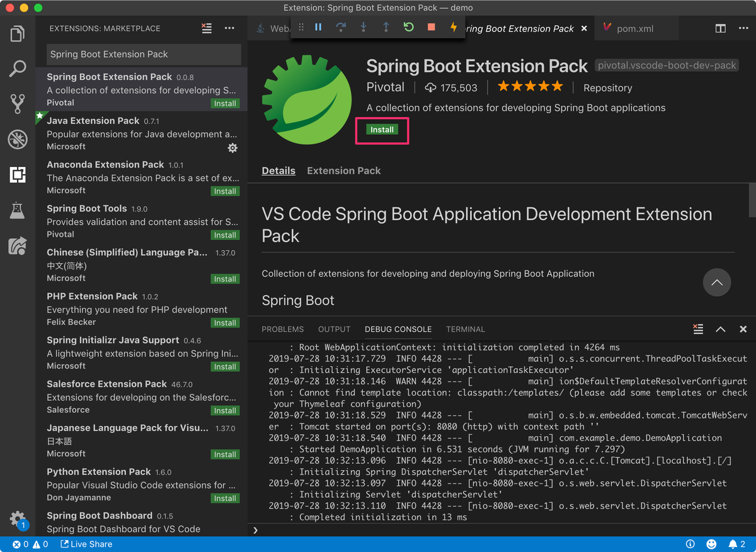
Task: Close the bottom panel
Action: (743, 329)
